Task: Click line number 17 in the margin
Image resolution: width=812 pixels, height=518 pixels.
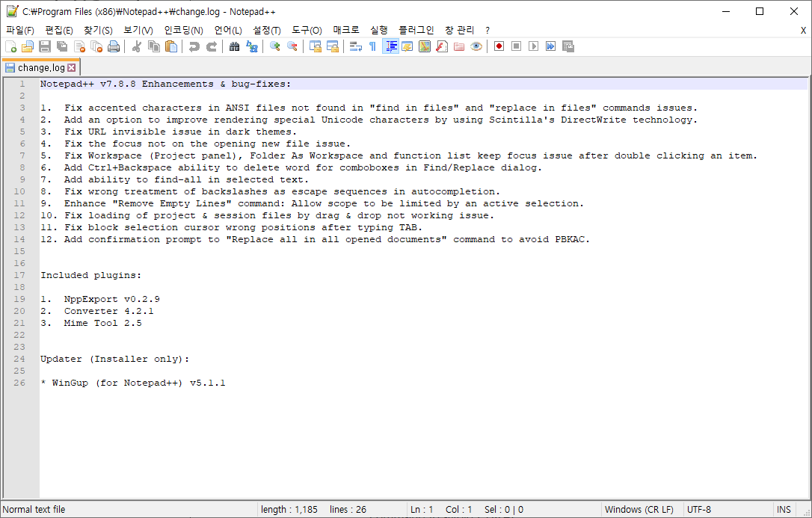Action: [x=19, y=275]
